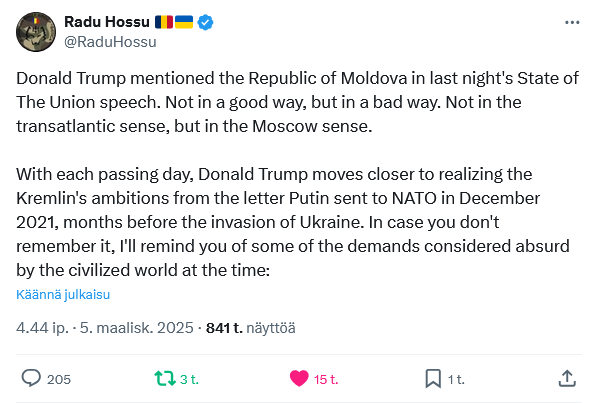This screenshot has width=598, height=403.
Task: Click the green retweet arrows icon
Action: pyautogui.click(x=165, y=379)
